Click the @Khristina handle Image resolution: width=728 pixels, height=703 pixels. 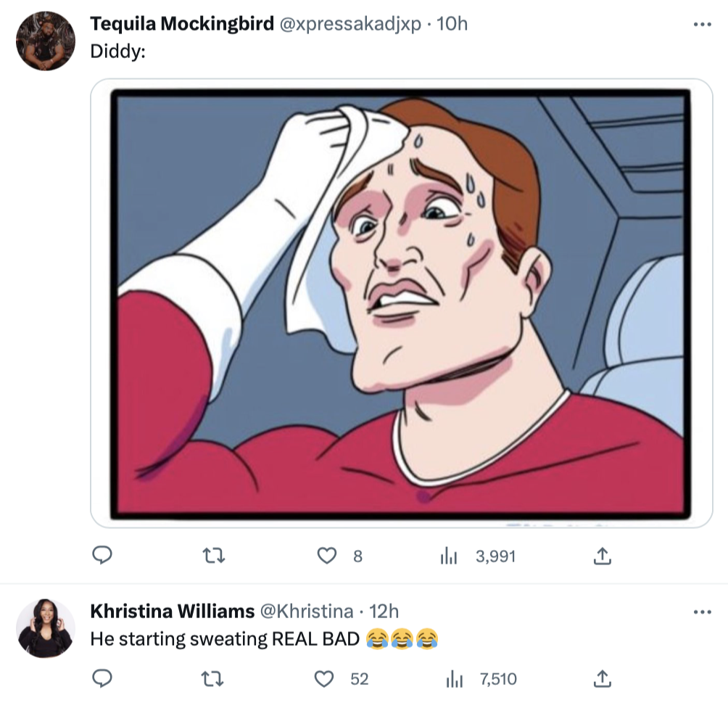pyautogui.click(x=306, y=612)
